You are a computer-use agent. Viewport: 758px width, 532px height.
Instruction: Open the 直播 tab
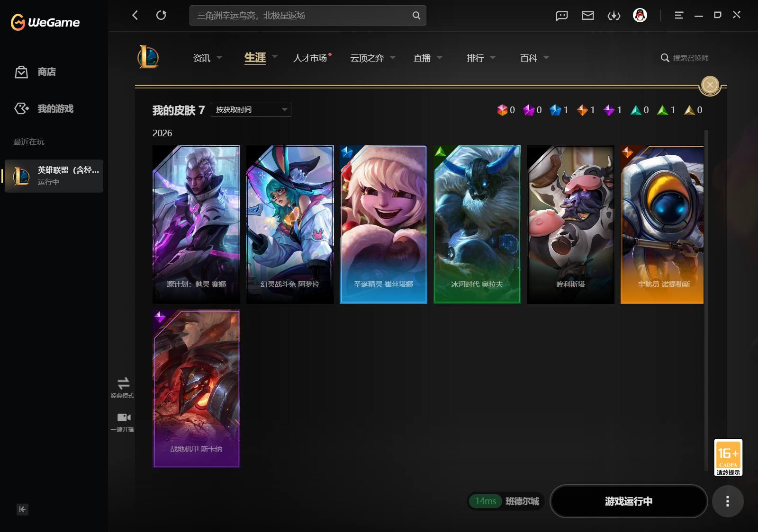(422, 58)
